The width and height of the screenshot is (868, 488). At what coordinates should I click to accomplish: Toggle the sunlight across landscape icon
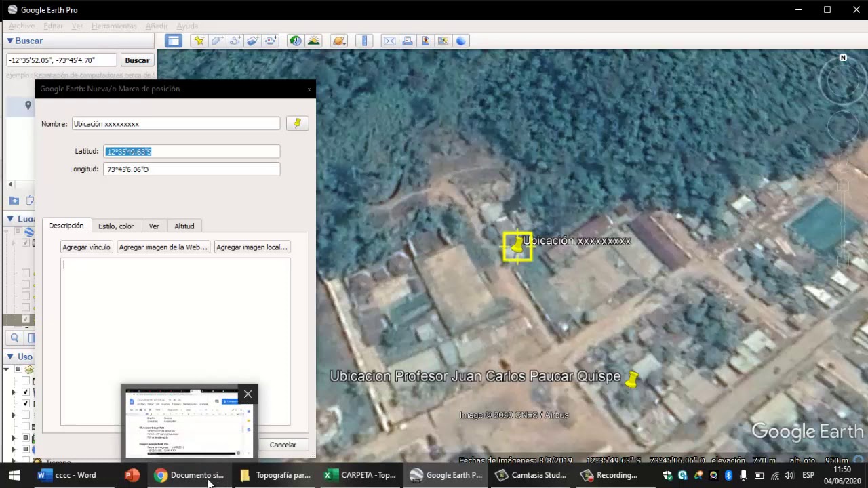click(313, 41)
